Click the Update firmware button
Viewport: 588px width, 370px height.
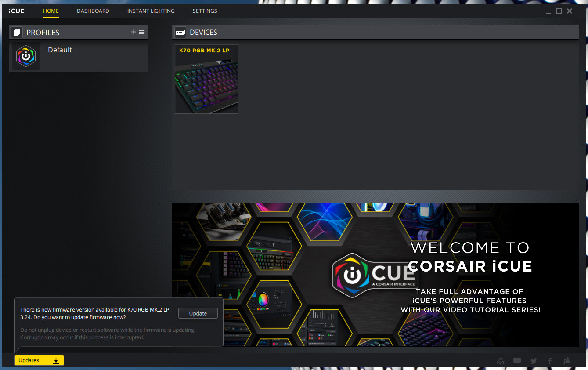[x=198, y=313]
